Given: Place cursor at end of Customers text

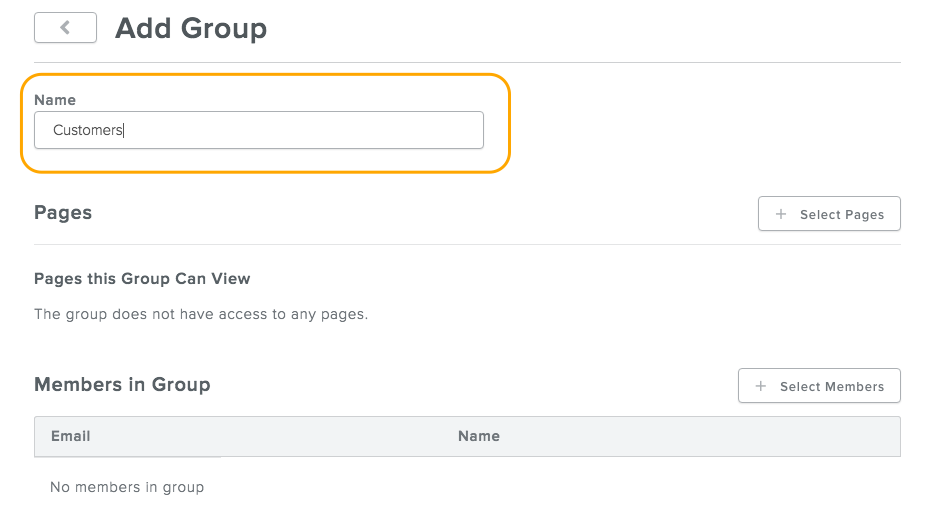Looking at the screenshot, I should point(123,130).
